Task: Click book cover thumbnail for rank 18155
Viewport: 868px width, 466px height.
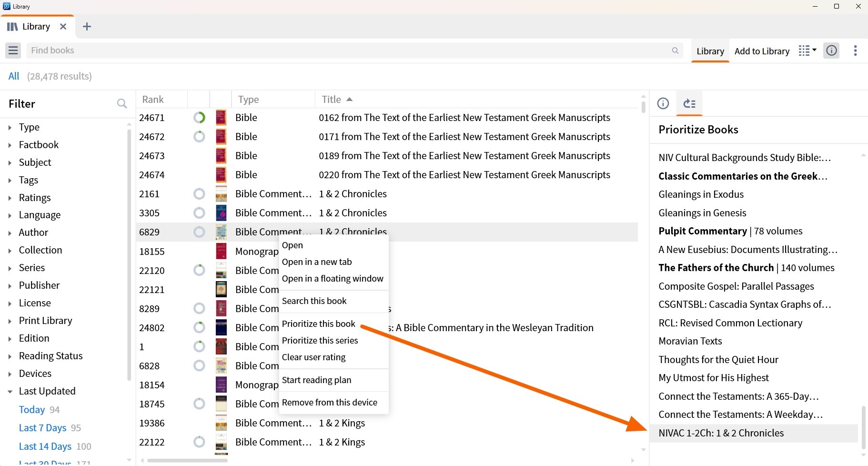Action: [221, 251]
